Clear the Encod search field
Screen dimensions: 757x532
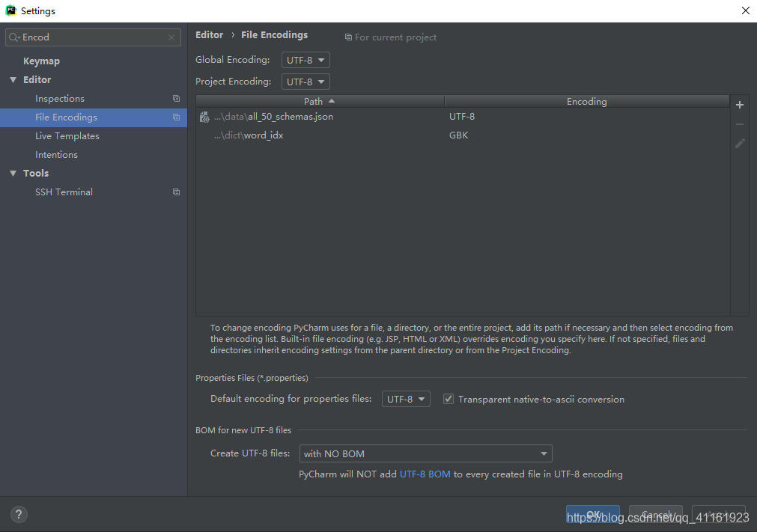(171, 37)
